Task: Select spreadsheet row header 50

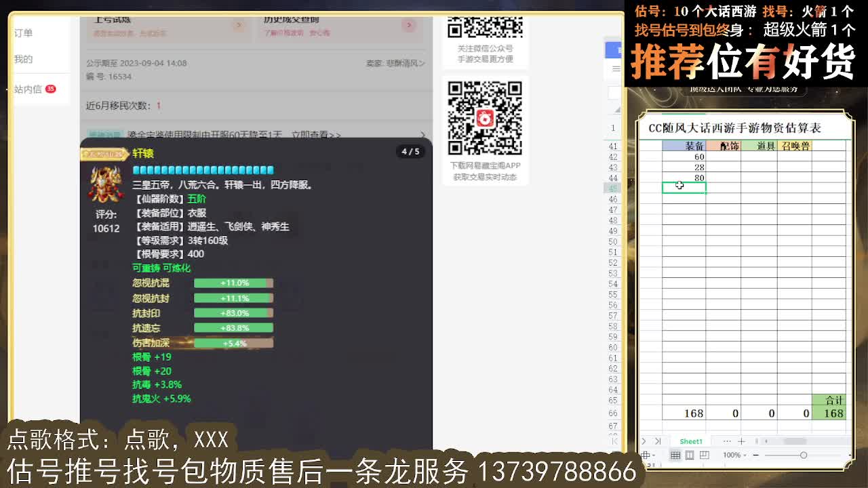Action: [x=613, y=241]
